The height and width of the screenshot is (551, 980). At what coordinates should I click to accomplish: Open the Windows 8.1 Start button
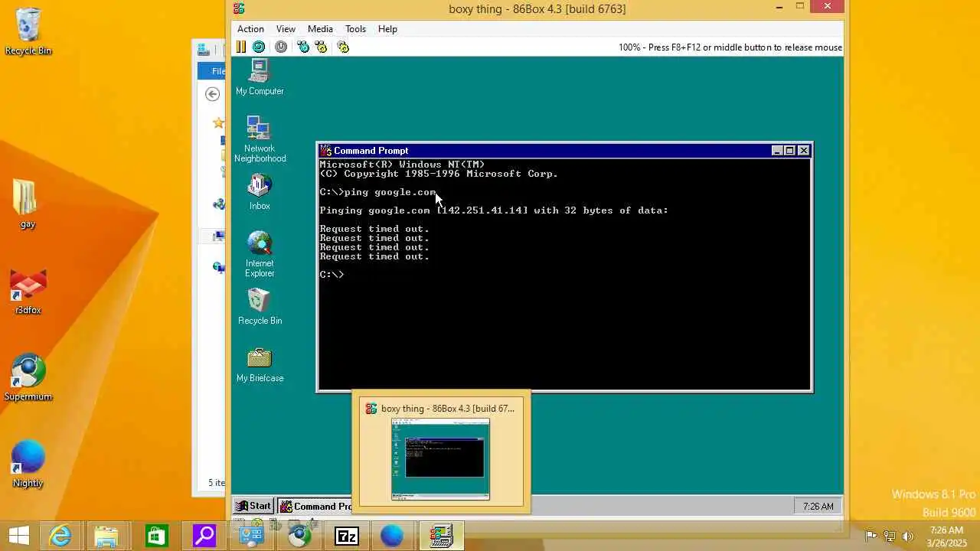[18, 536]
